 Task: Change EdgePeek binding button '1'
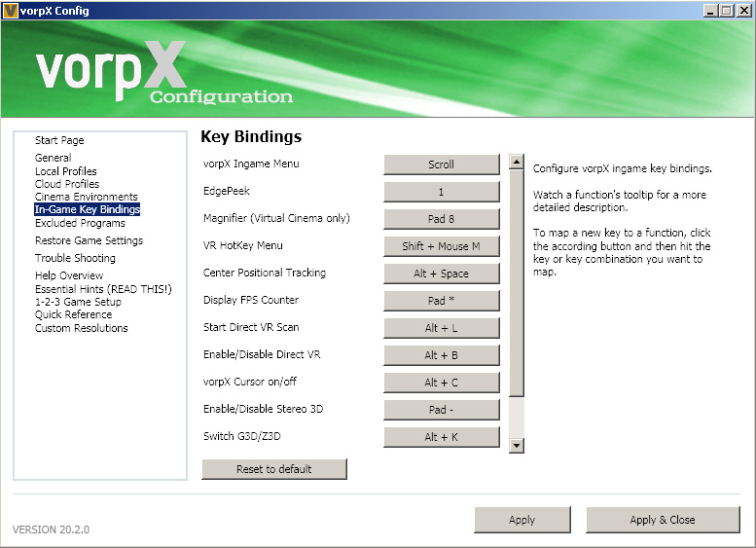click(x=442, y=192)
